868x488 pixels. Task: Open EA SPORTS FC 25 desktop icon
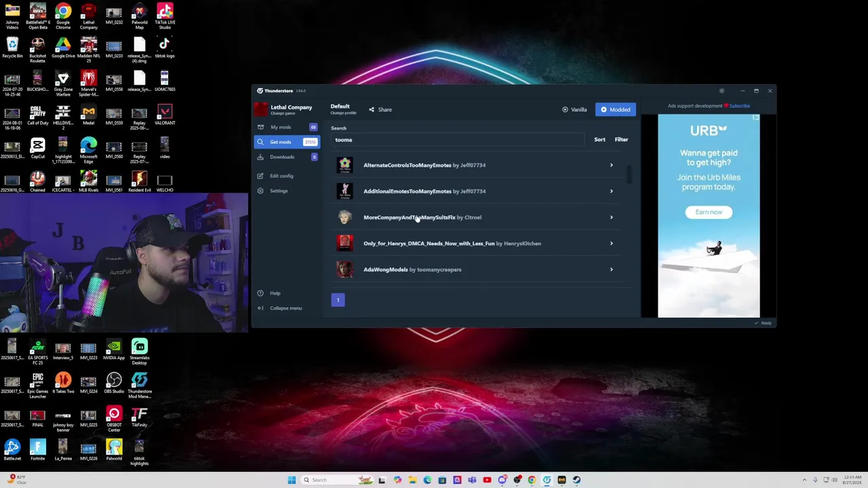point(37,352)
